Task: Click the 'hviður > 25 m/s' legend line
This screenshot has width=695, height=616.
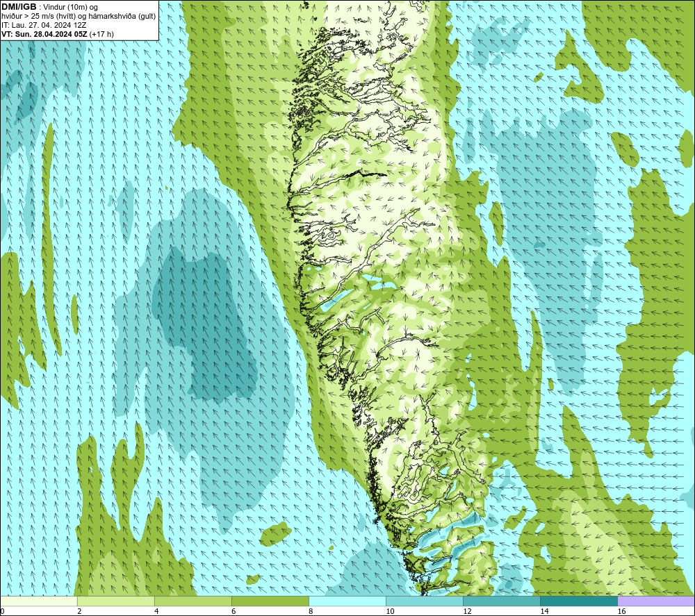Action: [x=79, y=17]
